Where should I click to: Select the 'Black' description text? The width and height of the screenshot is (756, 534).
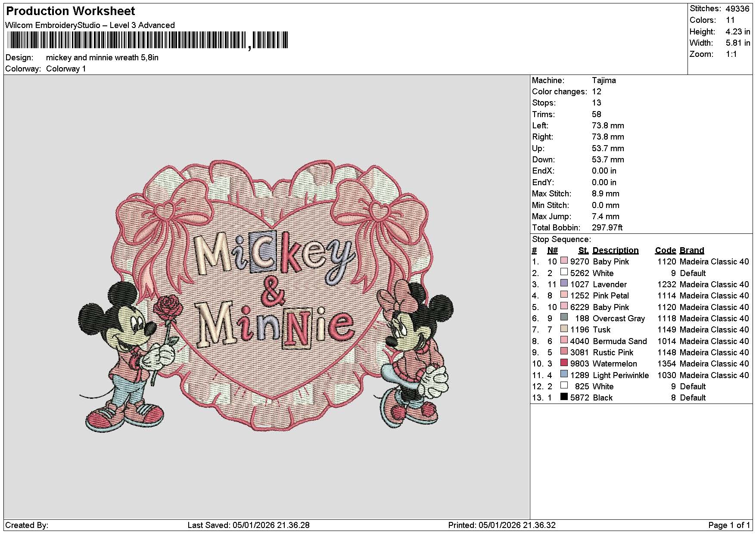(603, 397)
